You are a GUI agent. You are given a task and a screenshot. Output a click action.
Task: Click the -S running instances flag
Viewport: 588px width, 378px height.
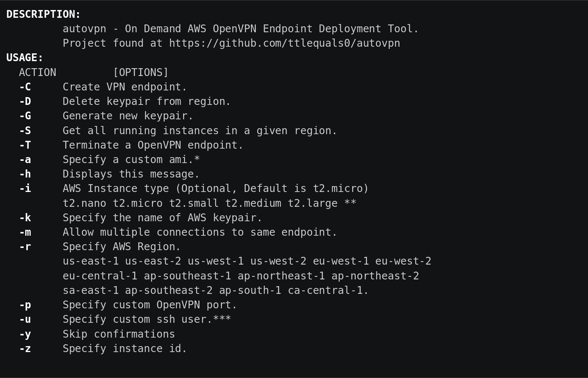pyautogui.click(x=25, y=131)
